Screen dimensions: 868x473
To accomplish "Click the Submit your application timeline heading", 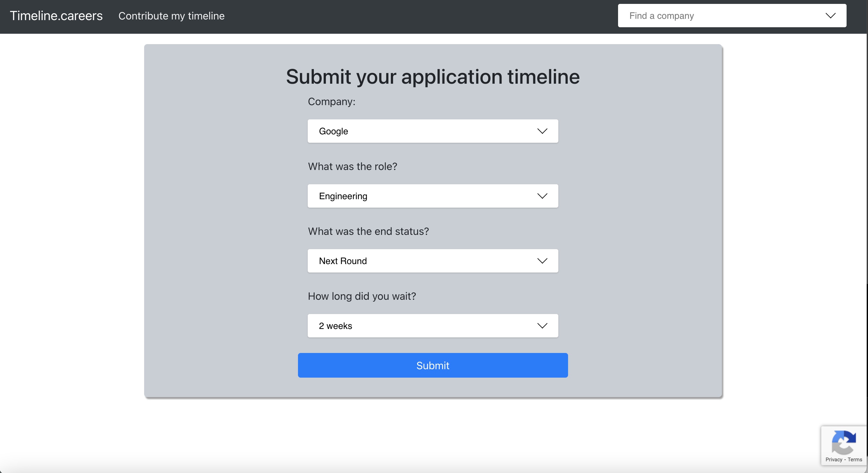I will (433, 77).
